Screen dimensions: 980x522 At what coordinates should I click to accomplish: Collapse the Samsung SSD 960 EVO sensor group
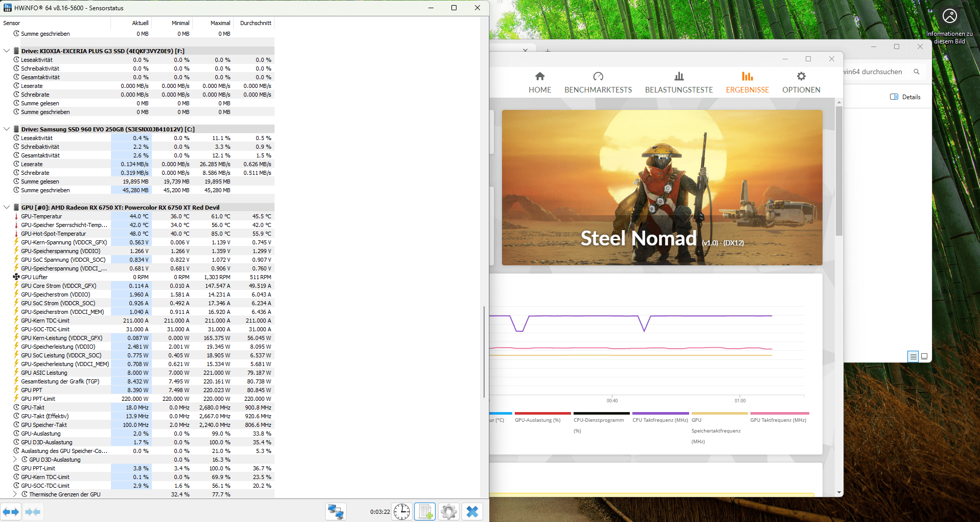point(7,129)
